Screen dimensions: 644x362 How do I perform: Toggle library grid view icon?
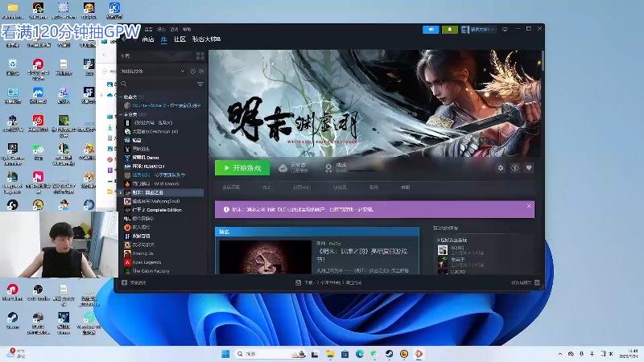(200, 56)
